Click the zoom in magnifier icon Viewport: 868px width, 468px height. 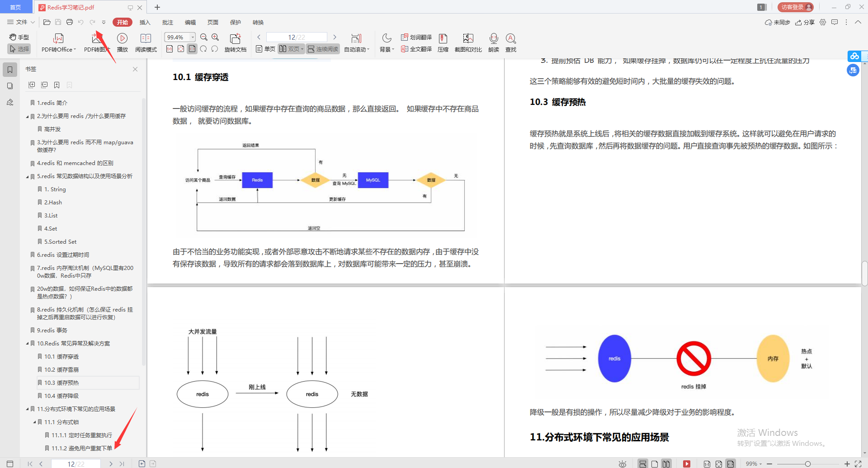point(215,38)
